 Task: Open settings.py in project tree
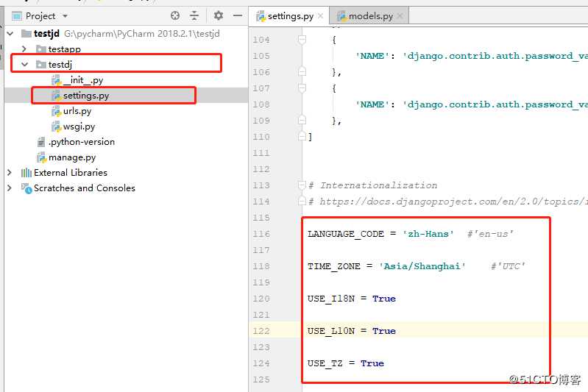click(x=86, y=96)
